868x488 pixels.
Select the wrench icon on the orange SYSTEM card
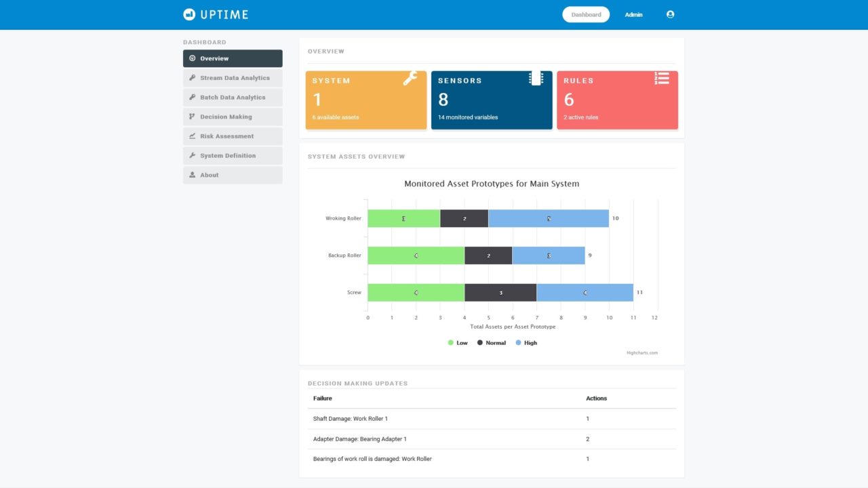412,78
